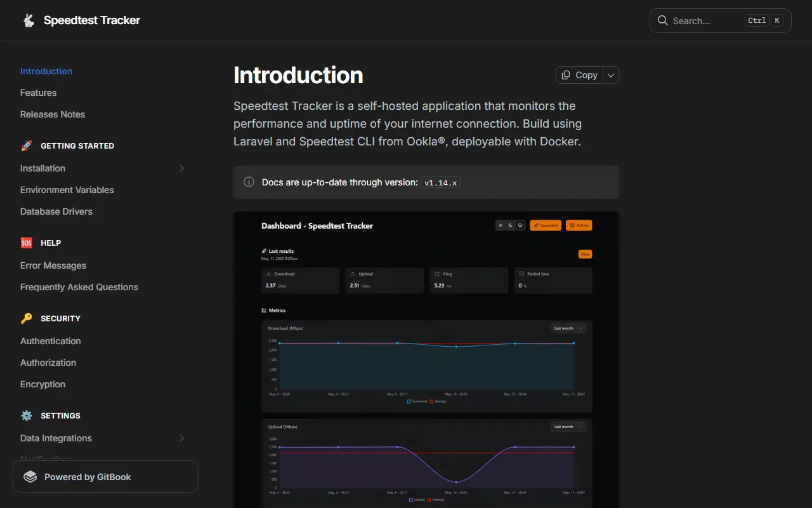The image size is (812, 508).
Task: Click the Data Integrations sidebar link
Action: [x=56, y=438]
